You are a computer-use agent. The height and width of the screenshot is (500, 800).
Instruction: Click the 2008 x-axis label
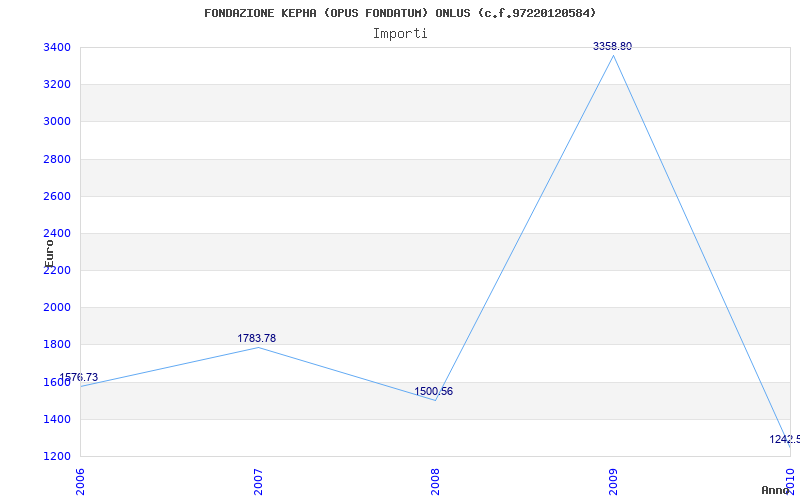pos(435,482)
